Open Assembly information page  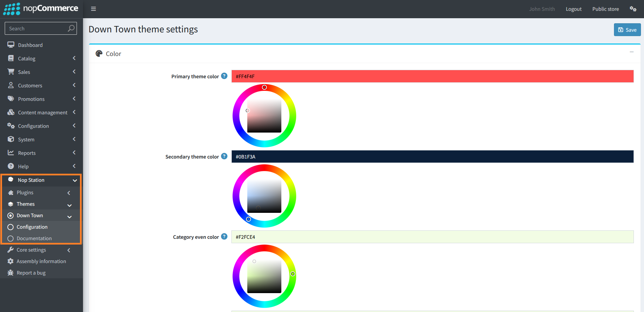pyautogui.click(x=41, y=261)
